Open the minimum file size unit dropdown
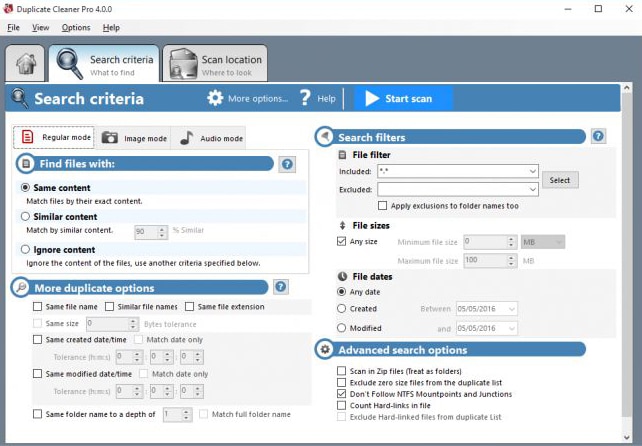Image resolution: width=642 pixels, height=446 pixels. pos(543,242)
